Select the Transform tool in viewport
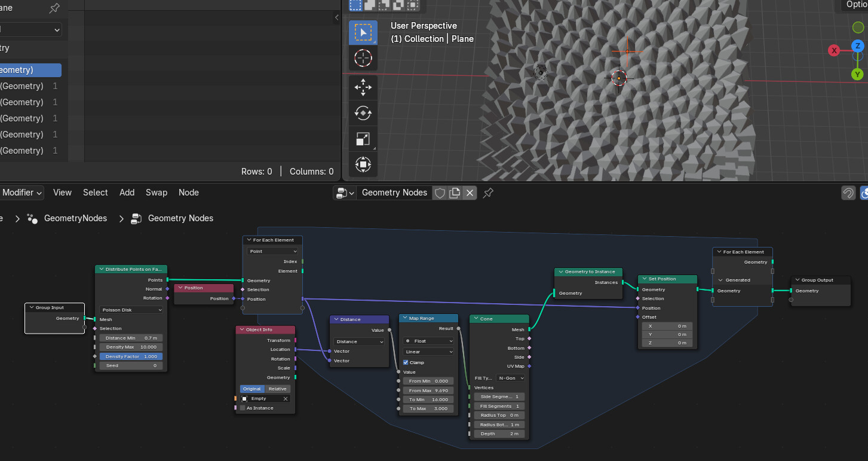Screen dimensions: 868x461 coord(363,164)
